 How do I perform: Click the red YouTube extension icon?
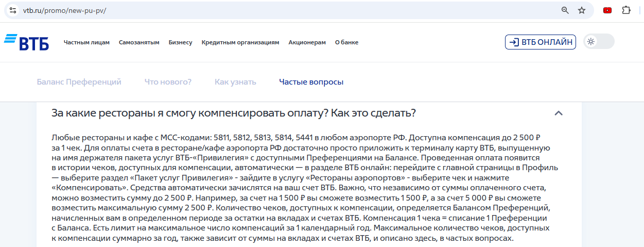coord(607,10)
